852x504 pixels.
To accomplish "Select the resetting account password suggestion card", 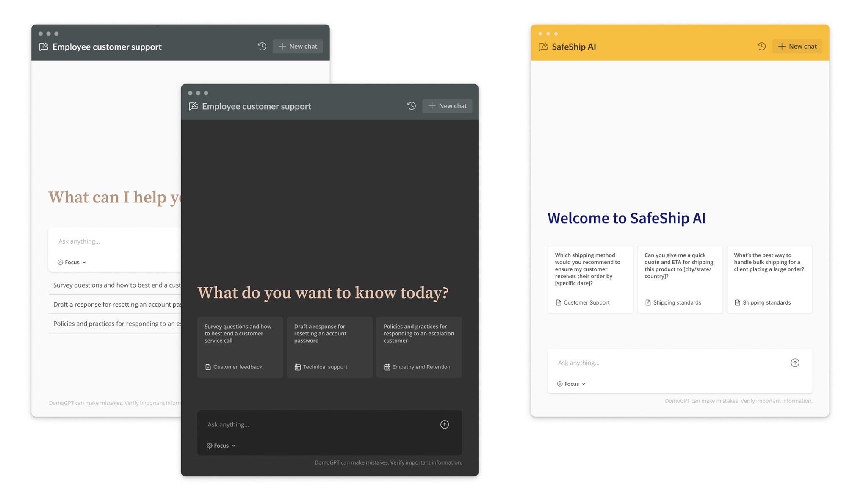I will (x=329, y=347).
